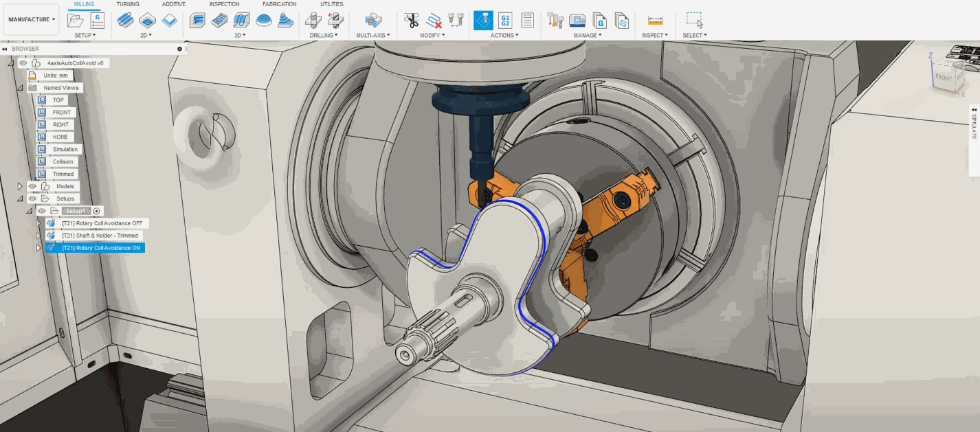Click the scissors icon in Modify
980x432 pixels.
point(411,21)
